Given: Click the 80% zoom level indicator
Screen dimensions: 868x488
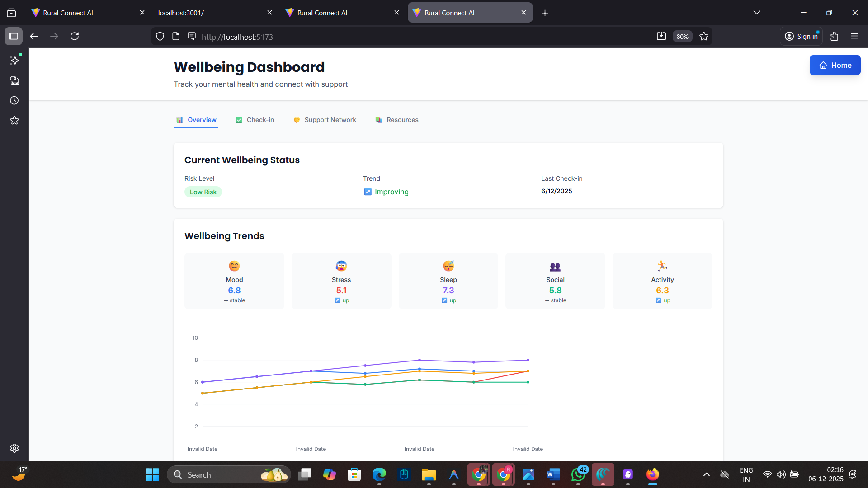Looking at the screenshot, I should coord(682,37).
